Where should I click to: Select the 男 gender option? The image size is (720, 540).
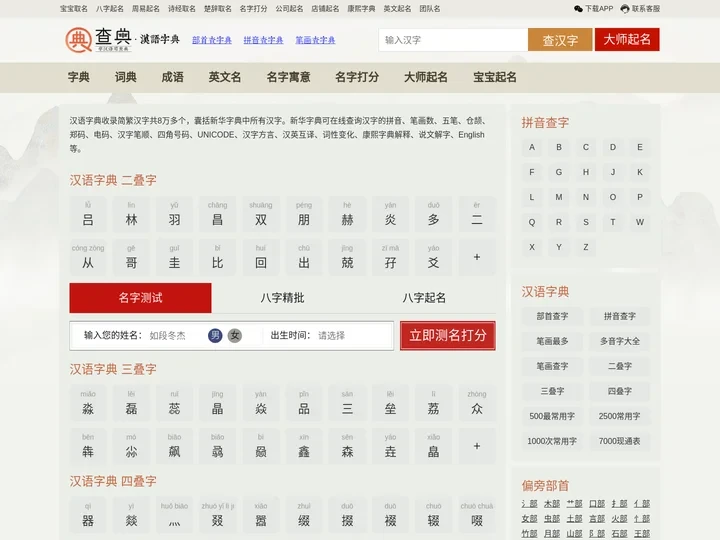coord(215,336)
